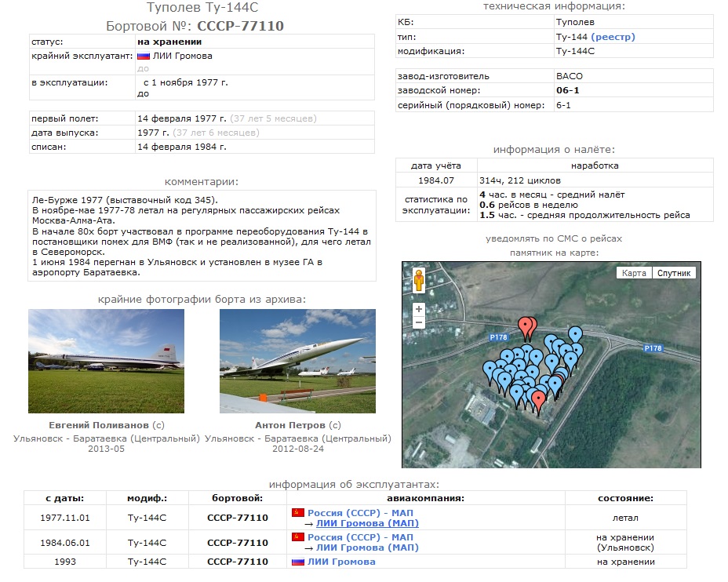Click 'уведомлять по СМС о рейсах' link
The height and width of the screenshot is (582, 728).
pos(555,238)
